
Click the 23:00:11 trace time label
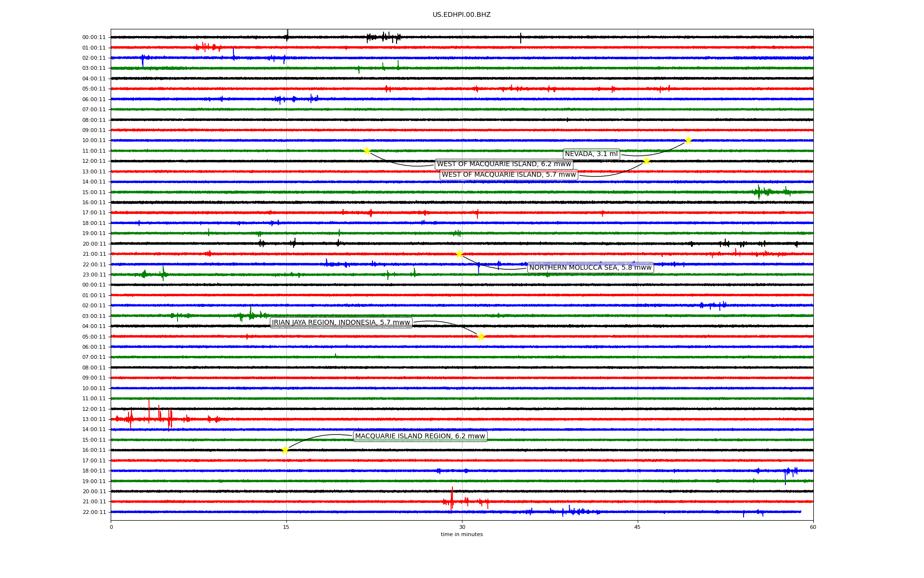click(94, 275)
